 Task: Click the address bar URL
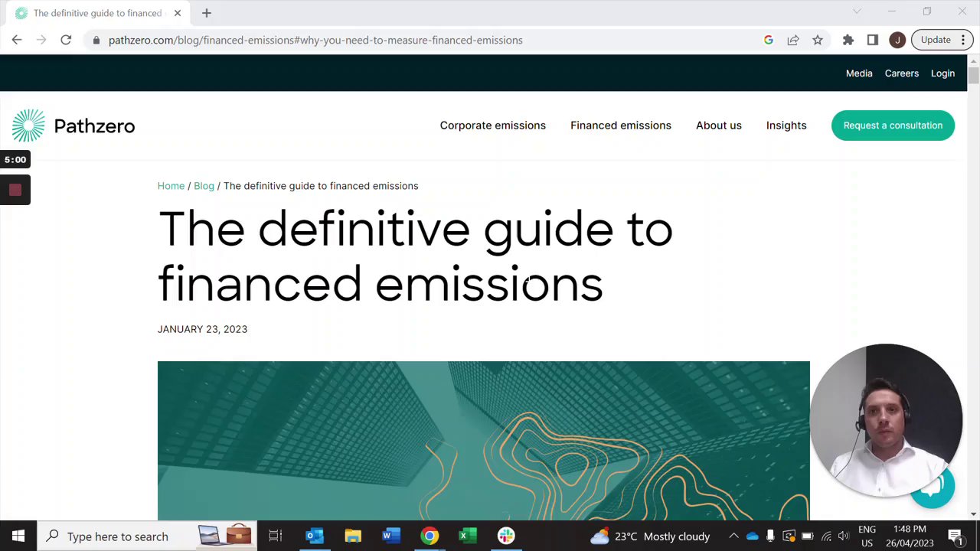(315, 40)
